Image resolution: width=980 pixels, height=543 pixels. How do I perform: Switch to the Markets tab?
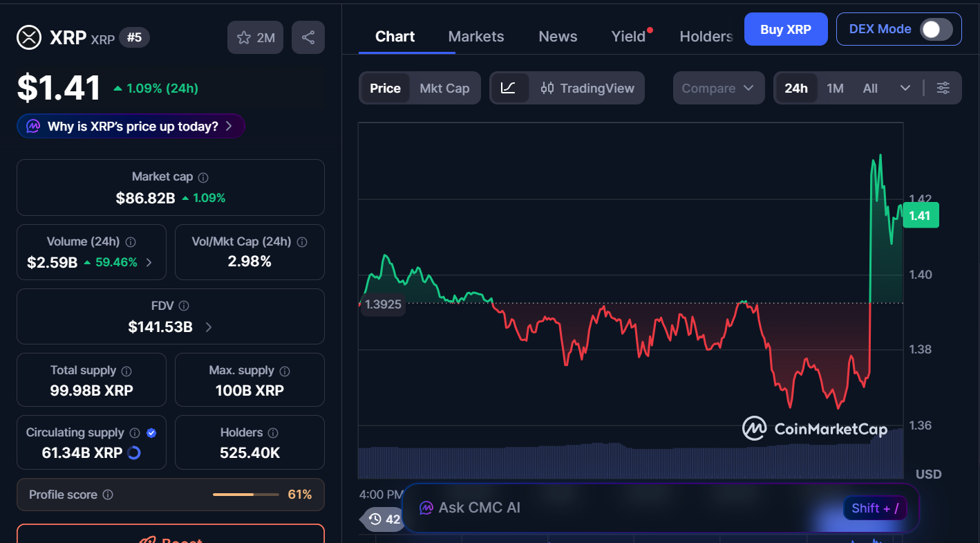475,36
